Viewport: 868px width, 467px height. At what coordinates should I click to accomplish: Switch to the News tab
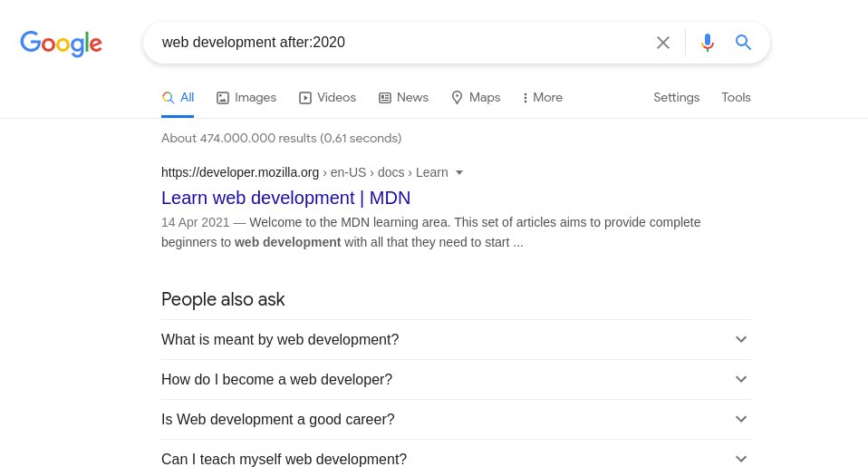coord(403,98)
